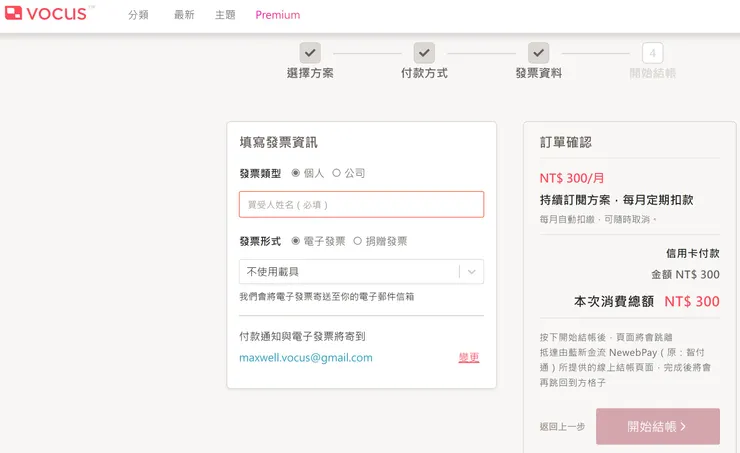Click 返回上一步 link
Screen dimensions: 740x453
pos(563,427)
